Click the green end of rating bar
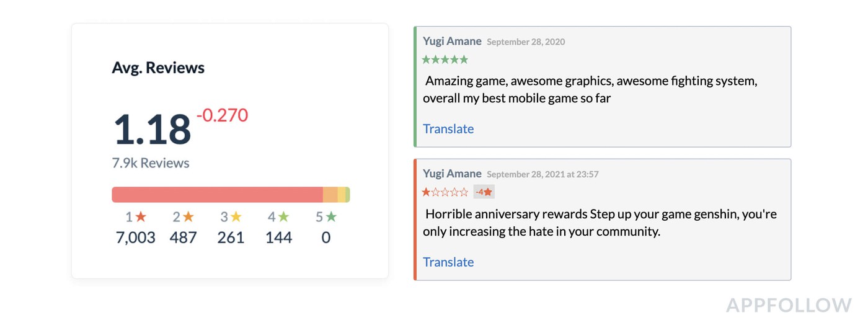 348,195
